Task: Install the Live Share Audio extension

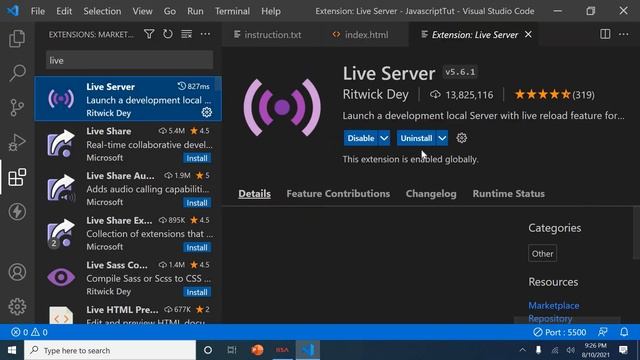Action: tap(197, 202)
